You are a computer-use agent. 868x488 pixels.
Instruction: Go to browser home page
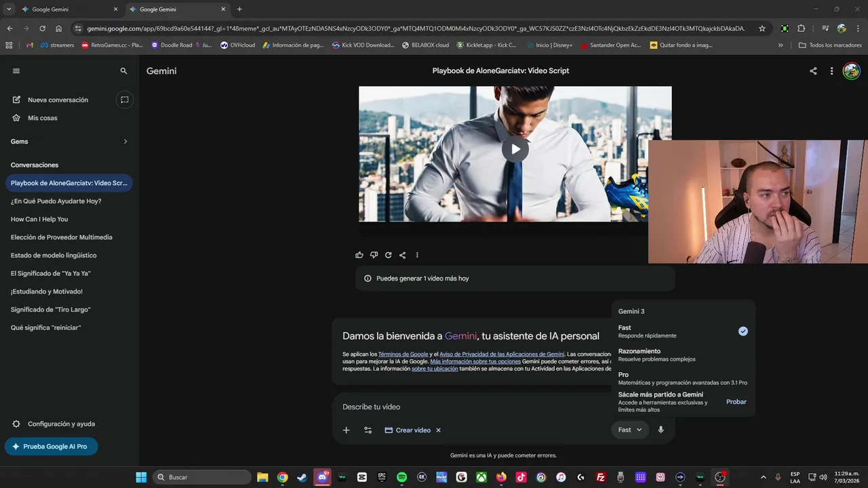click(59, 28)
